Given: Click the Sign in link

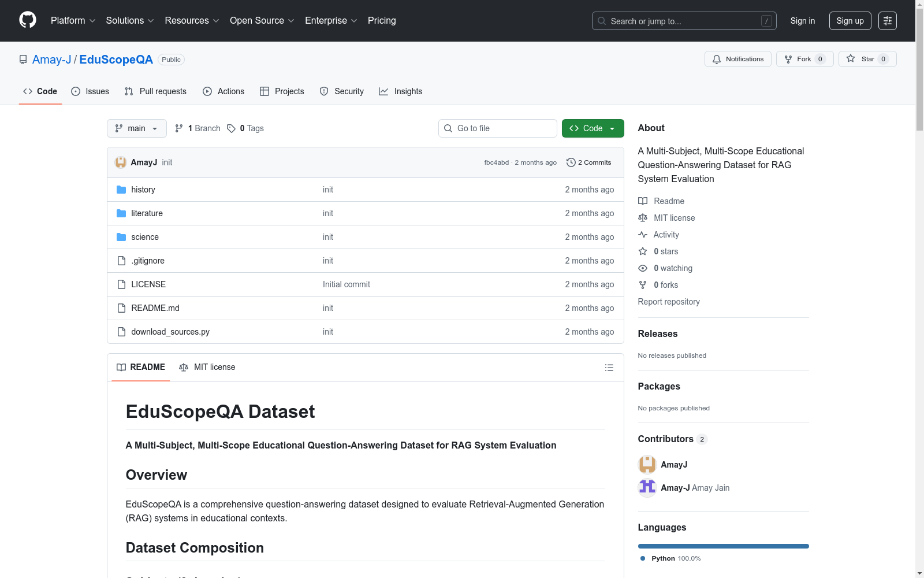Looking at the screenshot, I should coord(803,21).
